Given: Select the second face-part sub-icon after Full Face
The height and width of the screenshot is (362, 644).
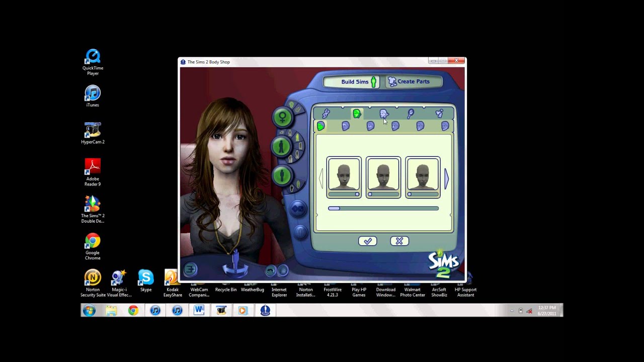Looking at the screenshot, I should click(x=346, y=126).
